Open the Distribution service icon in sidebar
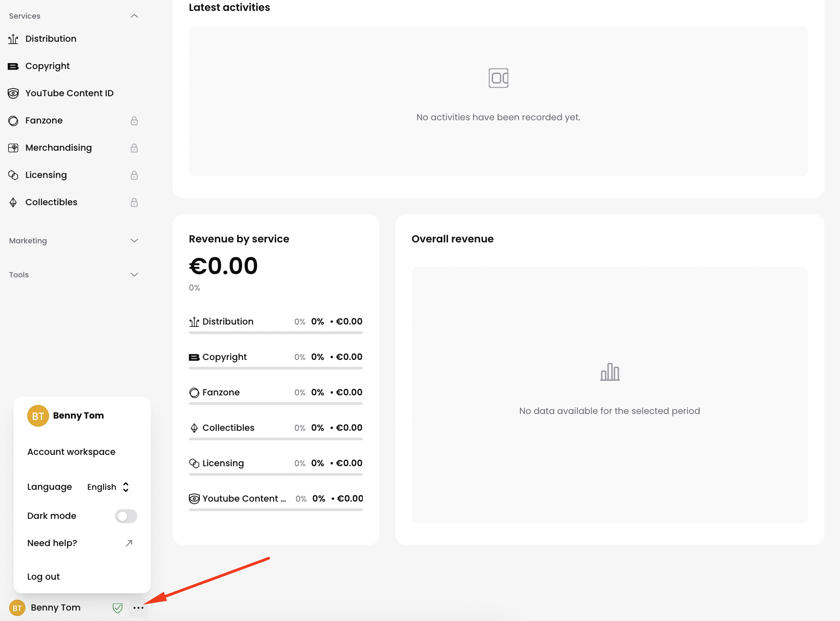Viewport: 840px width, 621px height. (13, 39)
